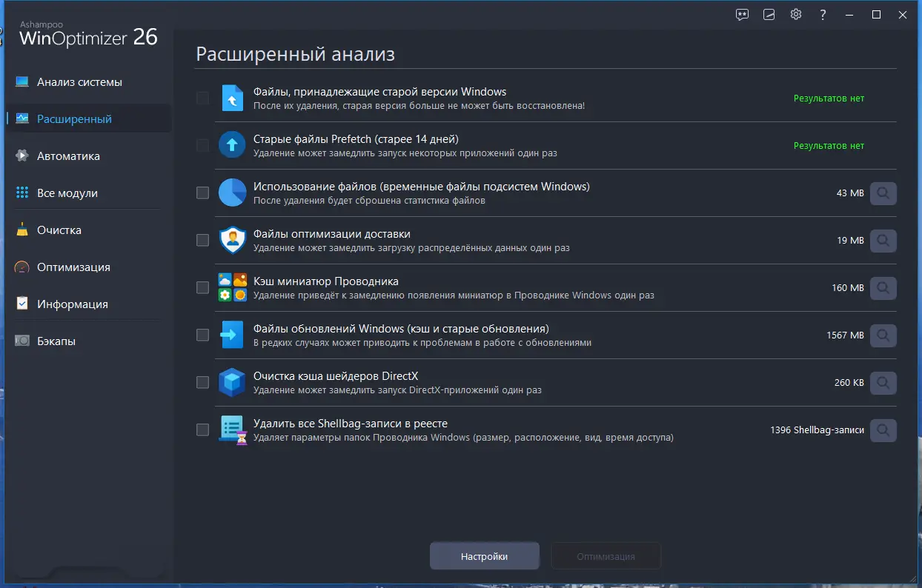
Task: Click 'Результатов нет' for old Windows version row
Action: 829,98
